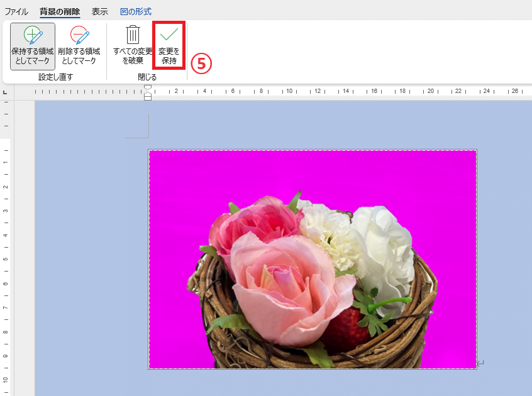Switch to the 背景の削除 tab
This screenshot has width=532, height=396.
[x=60, y=11]
